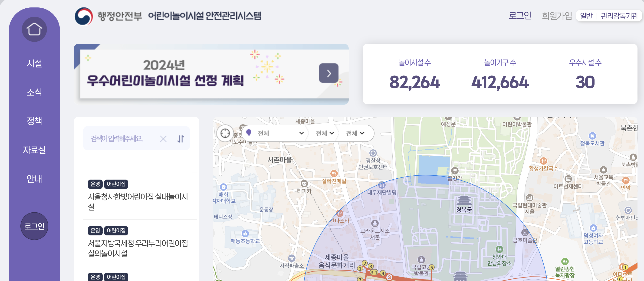
Task: Open the first 전체 region dropdown
Action: coord(280,133)
